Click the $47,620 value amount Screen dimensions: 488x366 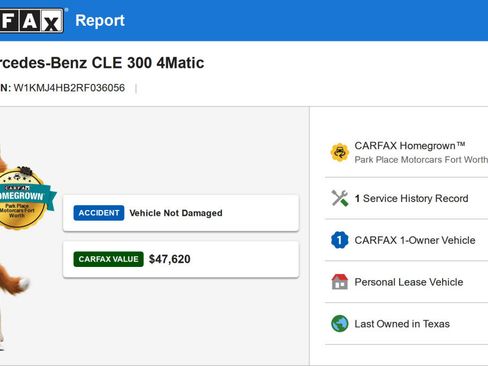[170, 259]
